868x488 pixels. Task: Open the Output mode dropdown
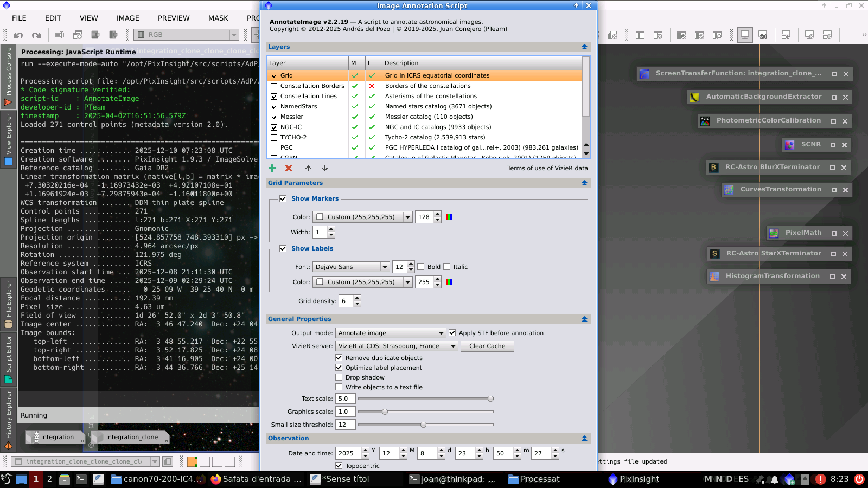click(x=391, y=333)
